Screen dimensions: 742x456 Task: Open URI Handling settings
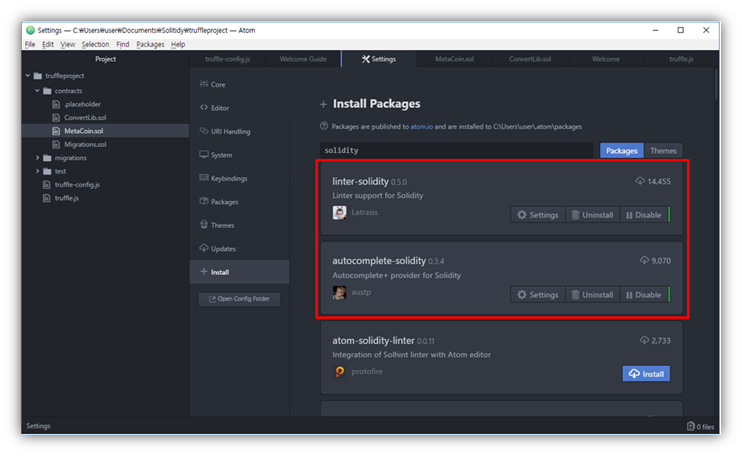point(239,132)
